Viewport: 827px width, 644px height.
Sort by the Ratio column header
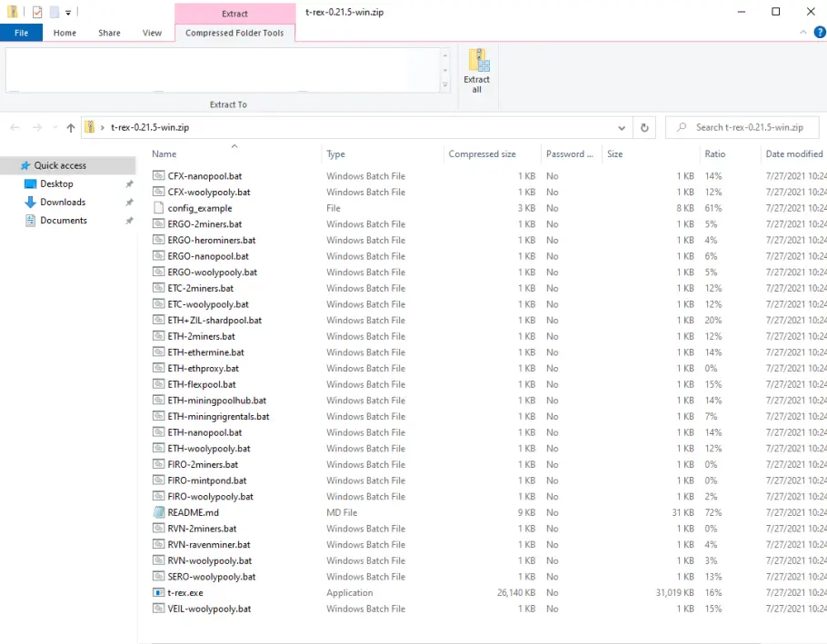coord(730,154)
